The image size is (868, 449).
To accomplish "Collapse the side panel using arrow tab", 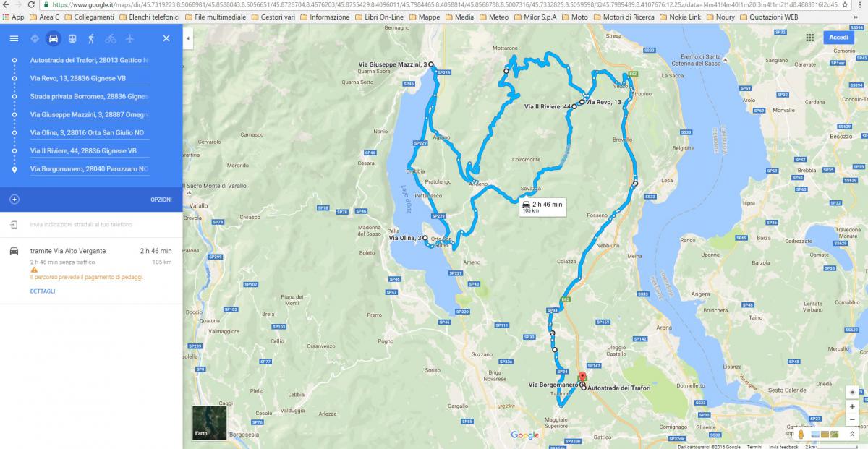I will click(x=188, y=38).
